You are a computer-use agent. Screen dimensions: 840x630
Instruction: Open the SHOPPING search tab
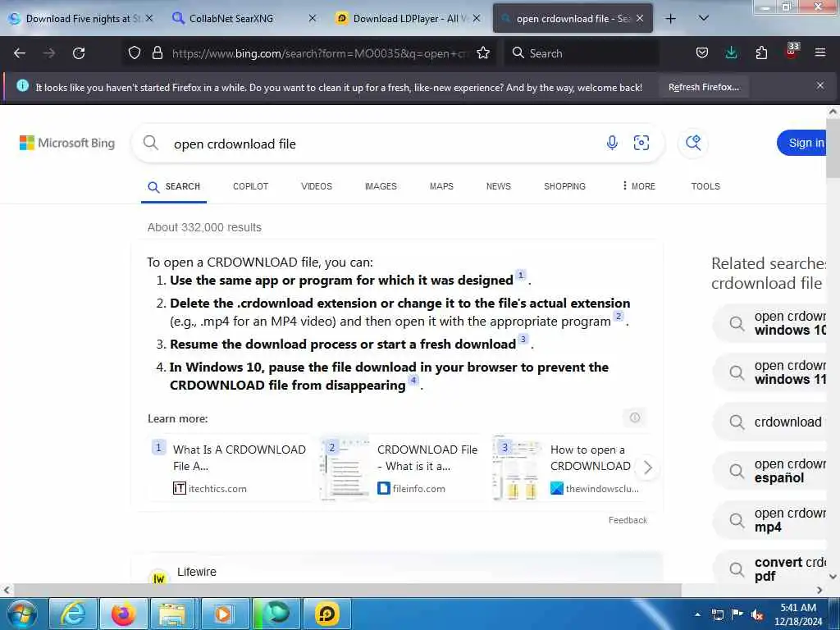coord(564,186)
